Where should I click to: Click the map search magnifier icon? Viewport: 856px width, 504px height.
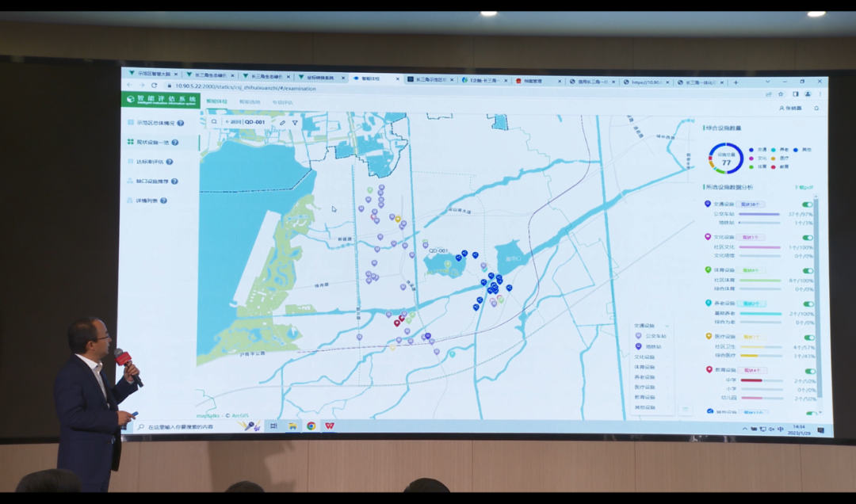(x=214, y=122)
